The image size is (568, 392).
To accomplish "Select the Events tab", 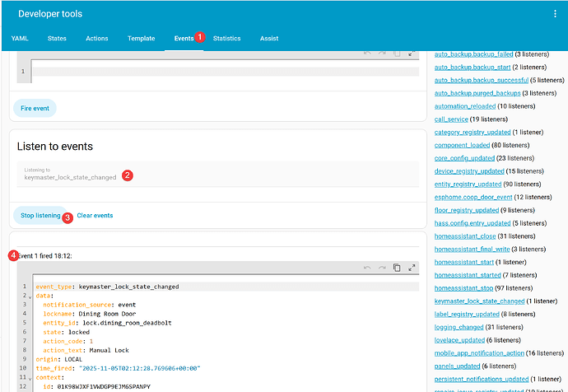I will pyautogui.click(x=184, y=39).
